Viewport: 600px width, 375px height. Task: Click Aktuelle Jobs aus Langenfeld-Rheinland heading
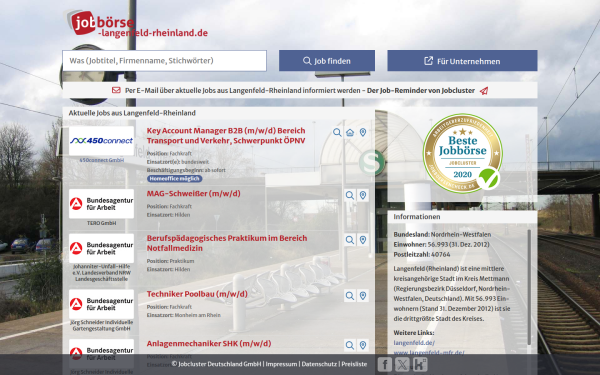click(132, 113)
